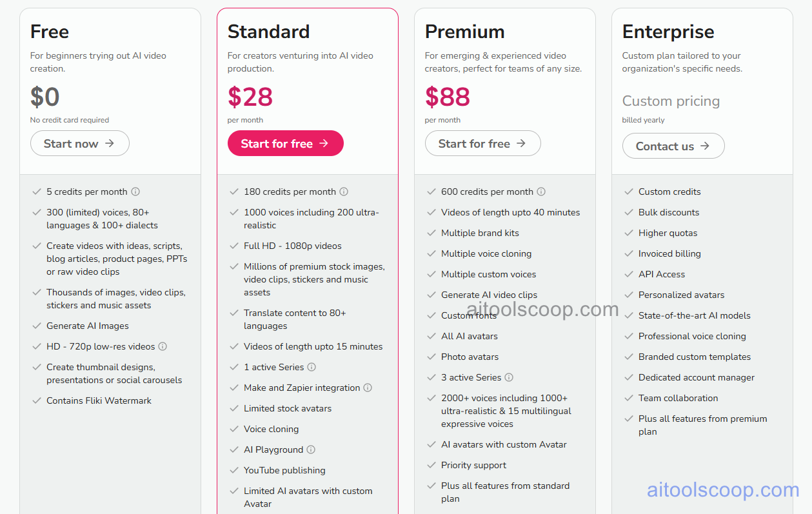Click the "aitoolscoop.com" watermark text
This screenshot has width=812, height=514.
722,490
